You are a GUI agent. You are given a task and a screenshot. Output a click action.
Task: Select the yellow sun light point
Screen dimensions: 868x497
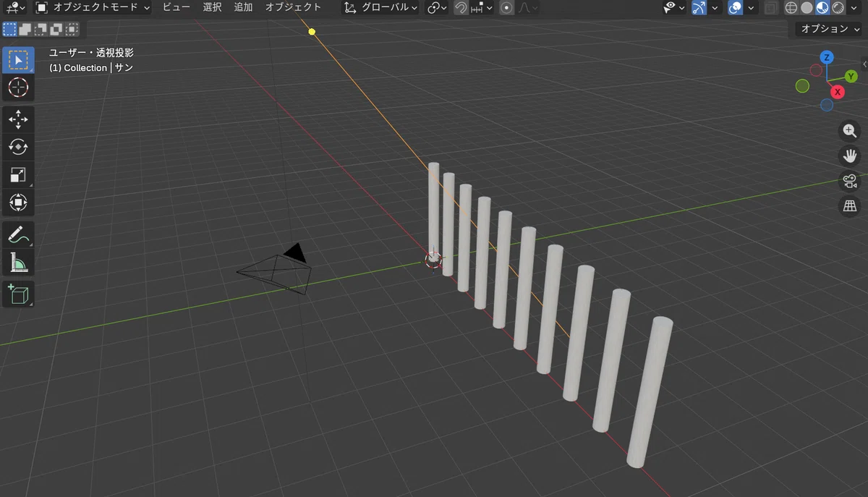coord(312,31)
